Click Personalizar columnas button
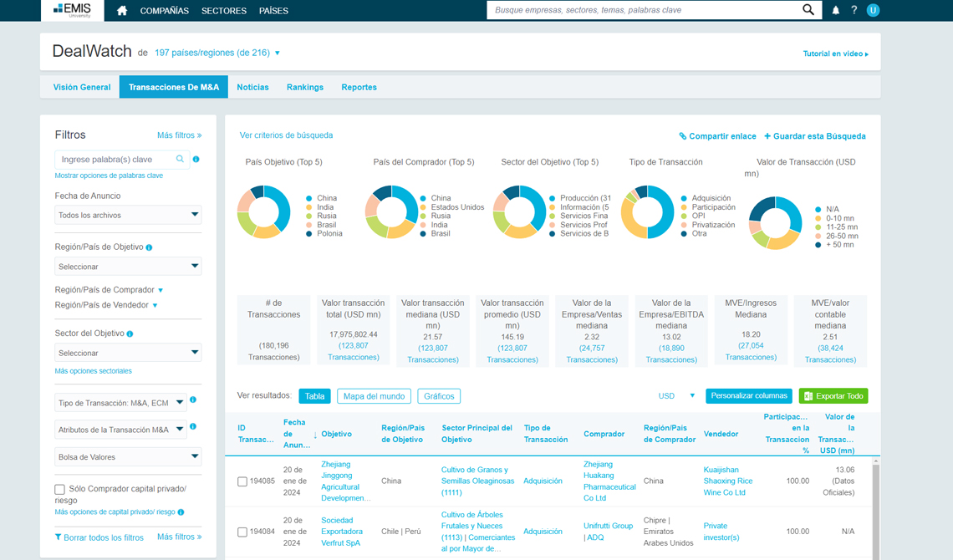 [x=749, y=395]
